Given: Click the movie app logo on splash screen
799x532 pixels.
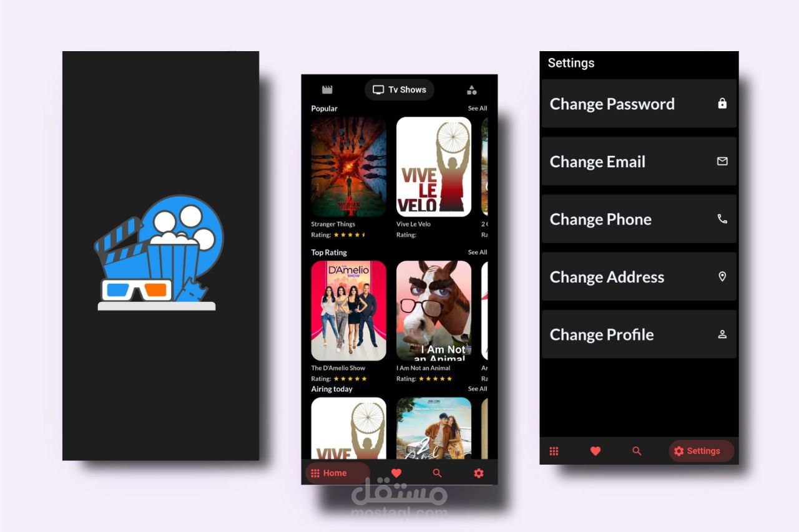Looking at the screenshot, I should click(x=159, y=253).
